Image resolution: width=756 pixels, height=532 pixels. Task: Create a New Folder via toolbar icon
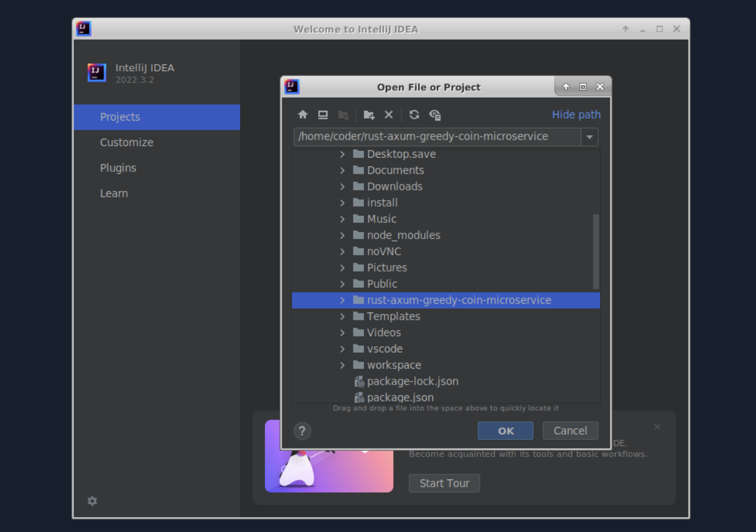369,114
